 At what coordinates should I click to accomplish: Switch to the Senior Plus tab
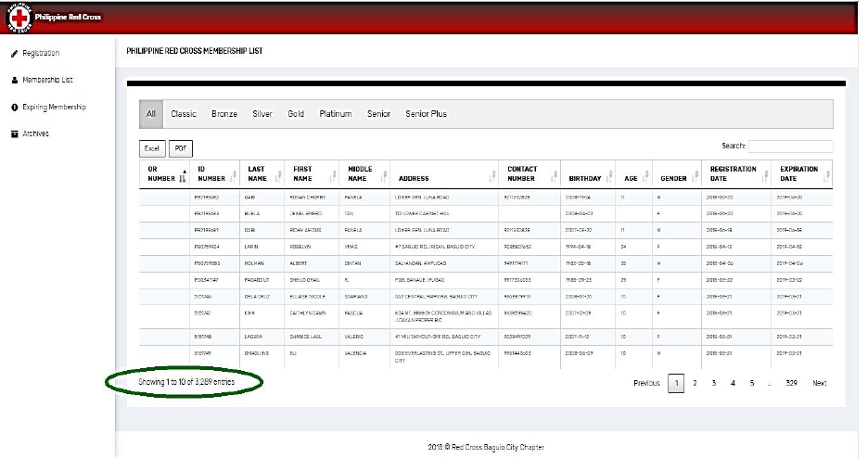pyautogui.click(x=426, y=114)
